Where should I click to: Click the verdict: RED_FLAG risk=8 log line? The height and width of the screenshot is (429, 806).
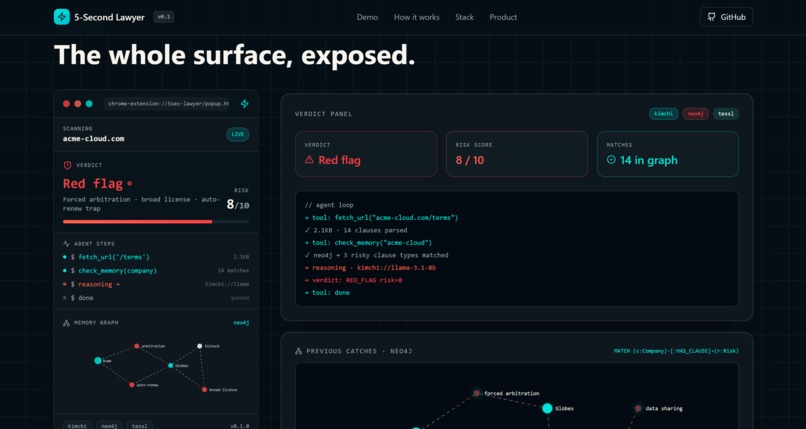coord(353,281)
